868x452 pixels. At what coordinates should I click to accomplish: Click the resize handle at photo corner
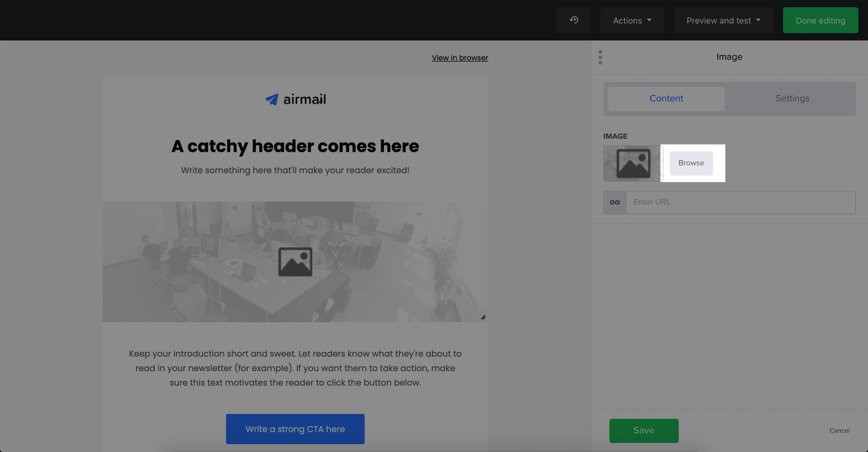click(x=483, y=317)
